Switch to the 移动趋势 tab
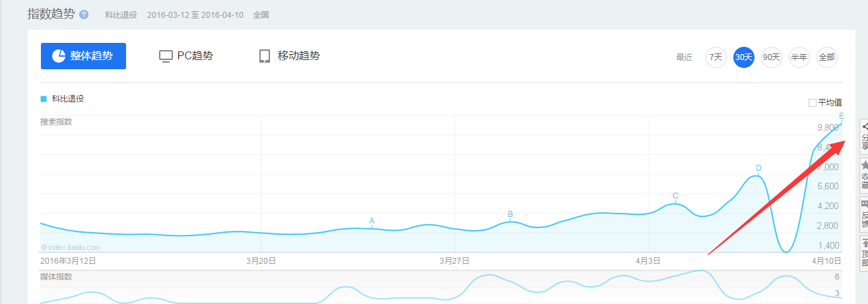The image size is (868, 304). coord(289,56)
